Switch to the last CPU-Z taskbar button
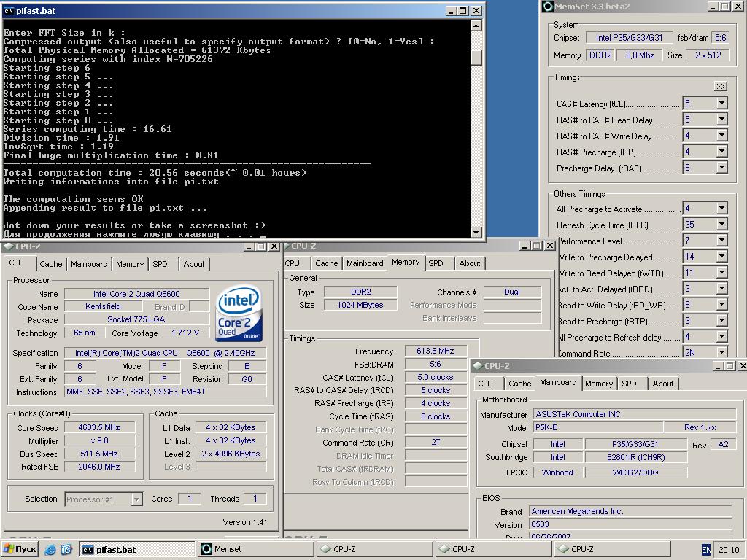Image resolution: width=747 pixels, height=560 pixels. pos(613,549)
